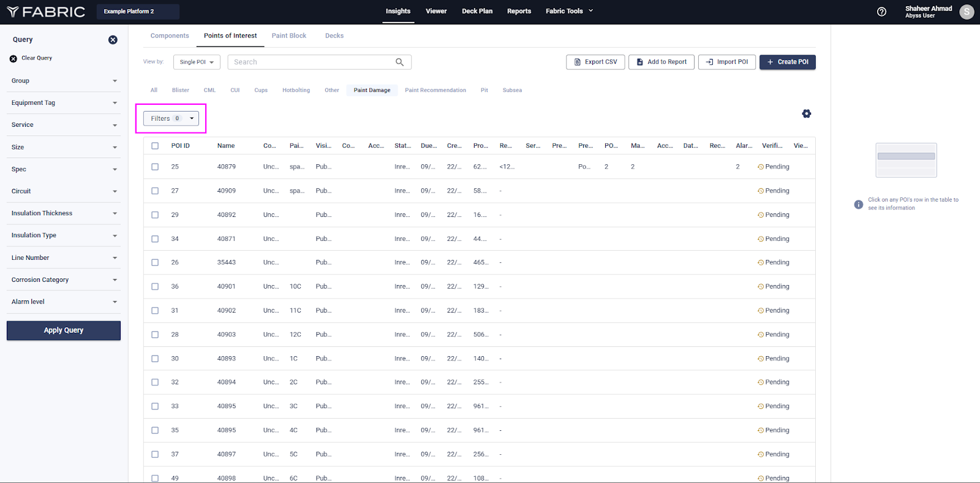Tick the checkbox for POI 26
This screenshot has width=980, height=483.
(155, 262)
